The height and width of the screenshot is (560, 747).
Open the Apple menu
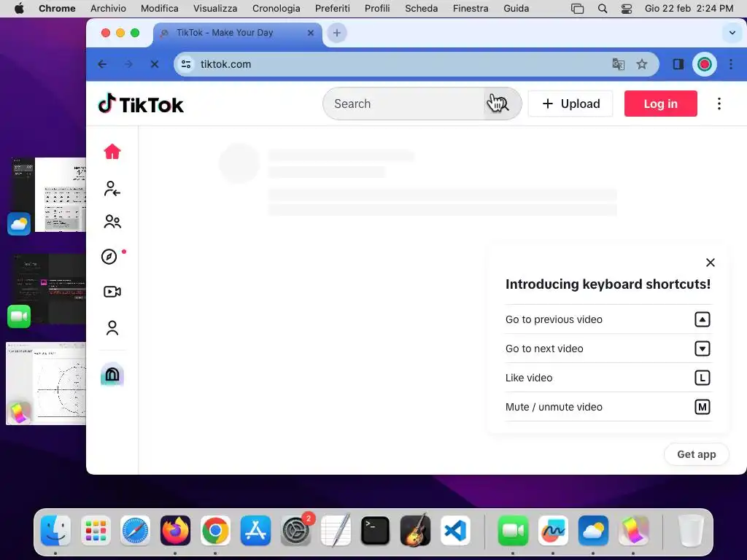19,8
